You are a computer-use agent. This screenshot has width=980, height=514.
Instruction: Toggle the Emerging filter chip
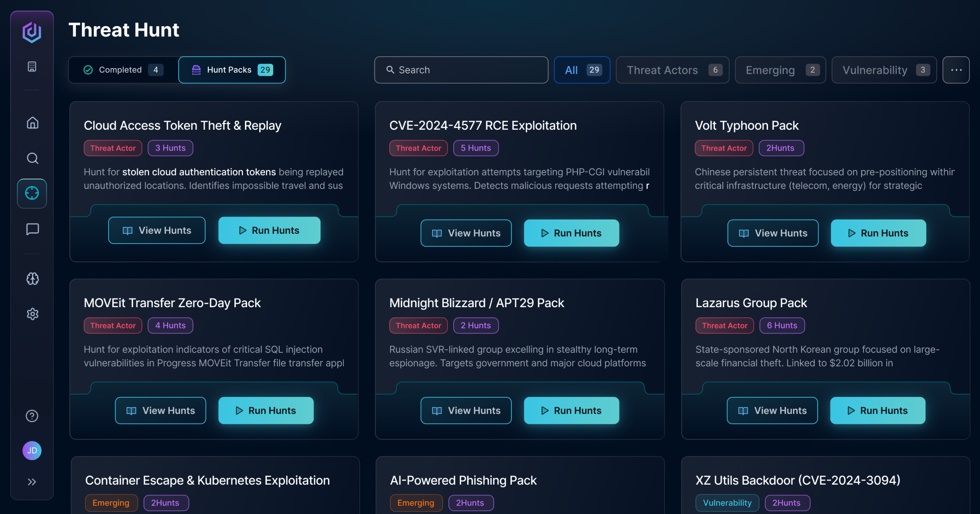pos(780,70)
